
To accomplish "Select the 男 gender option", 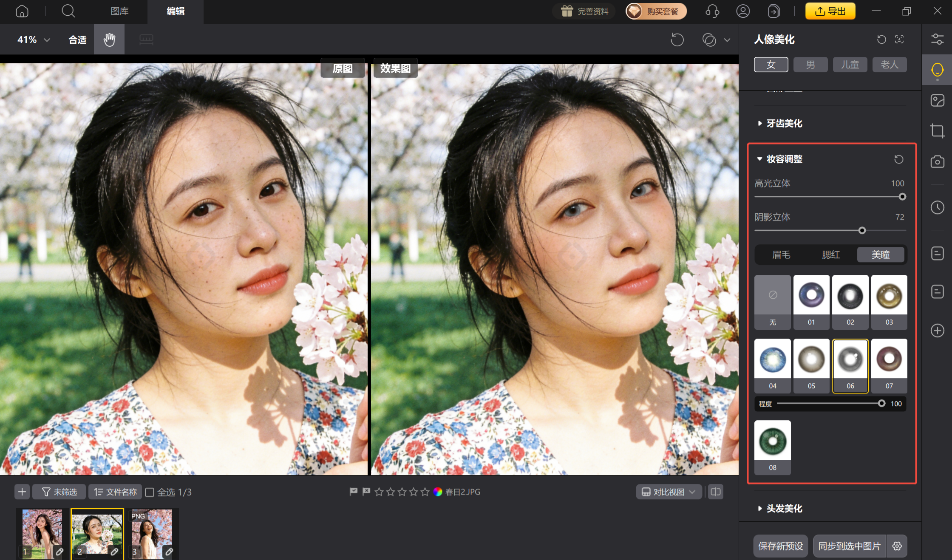I will coord(810,64).
